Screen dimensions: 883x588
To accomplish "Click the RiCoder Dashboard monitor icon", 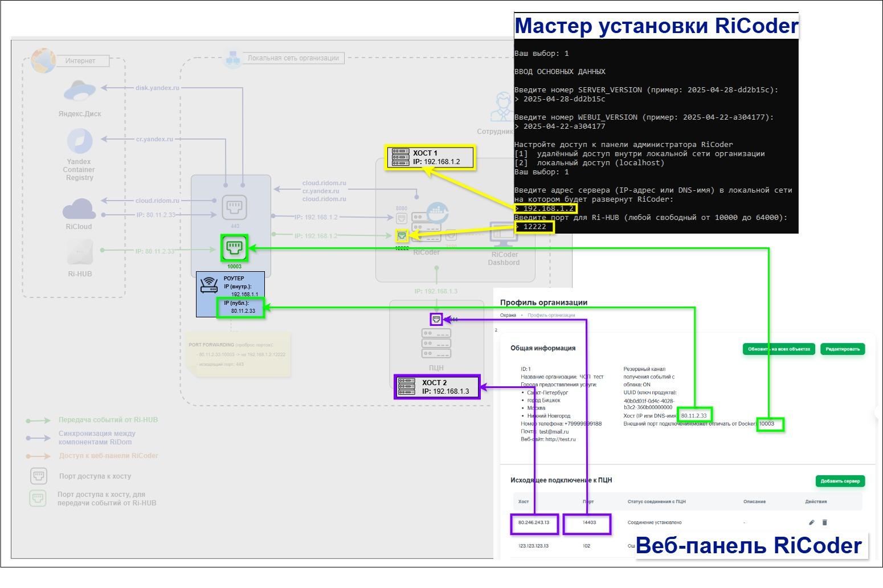I will 504,234.
